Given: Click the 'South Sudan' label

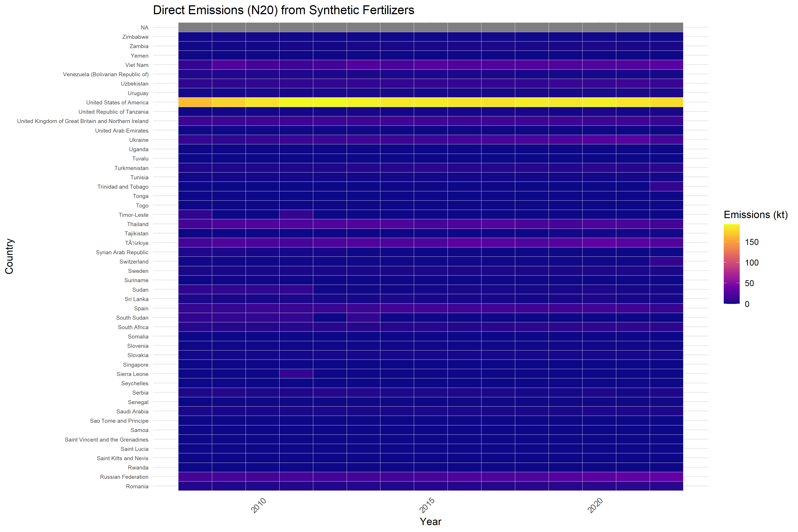Looking at the screenshot, I should tap(132, 318).
